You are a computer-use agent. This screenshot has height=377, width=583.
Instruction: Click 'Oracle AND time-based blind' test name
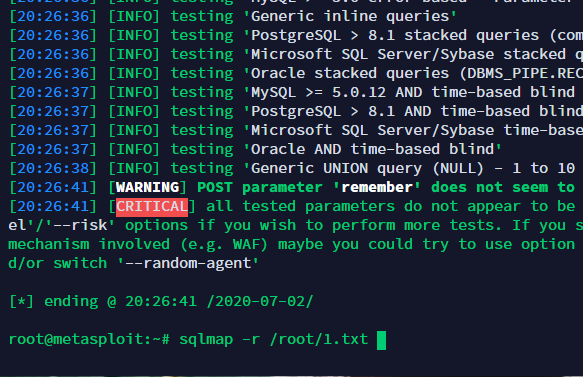pos(373,149)
